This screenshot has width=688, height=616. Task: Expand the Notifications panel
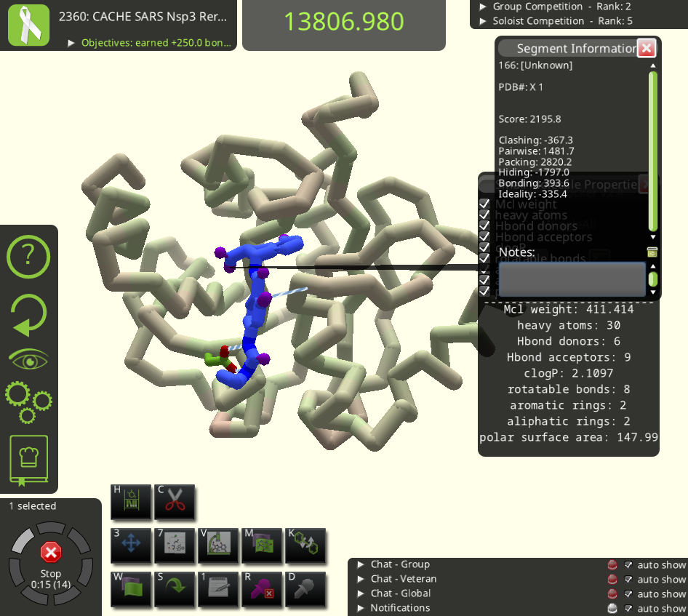pos(361,608)
